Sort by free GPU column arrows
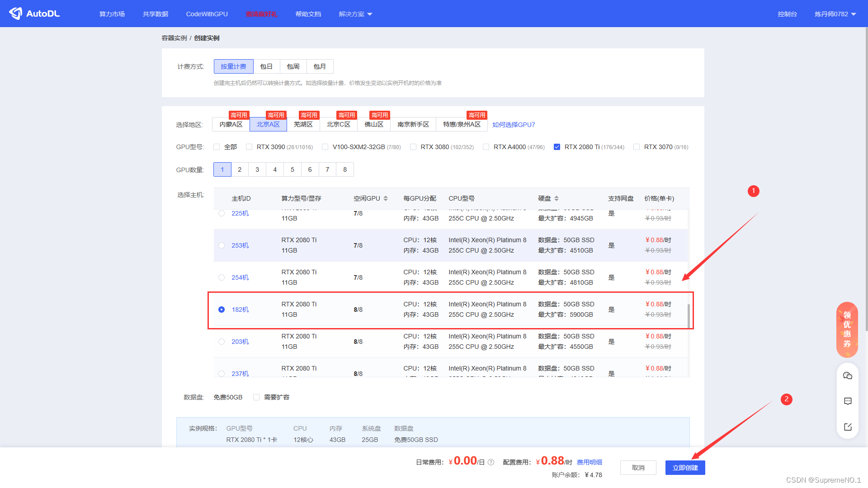 (x=386, y=198)
